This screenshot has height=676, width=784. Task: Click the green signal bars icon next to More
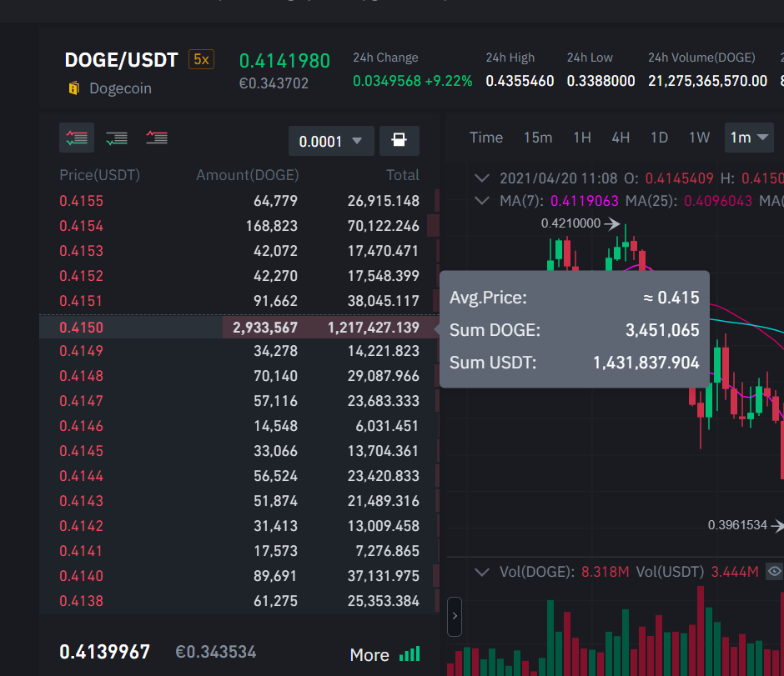[410, 654]
